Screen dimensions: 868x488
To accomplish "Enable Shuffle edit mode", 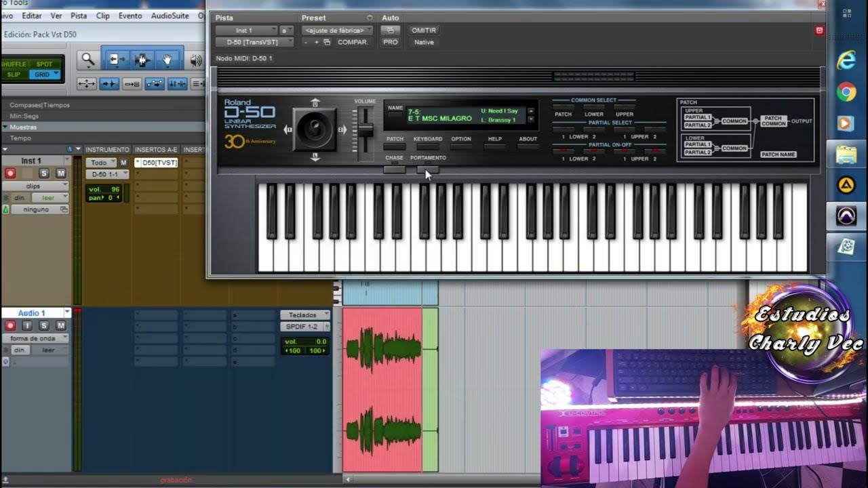I will (15, 64).
